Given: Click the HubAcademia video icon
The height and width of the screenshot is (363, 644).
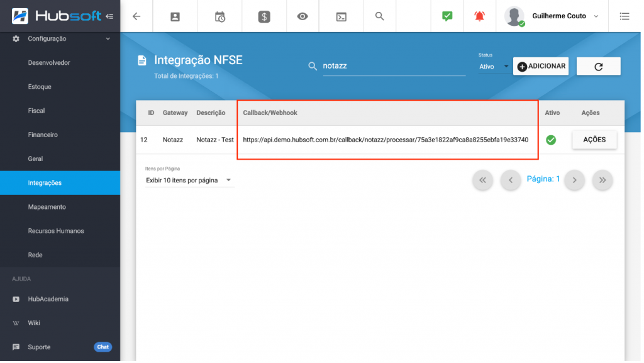Looking at the screenshot, I should pyautogui.click(x=16, y=299).
